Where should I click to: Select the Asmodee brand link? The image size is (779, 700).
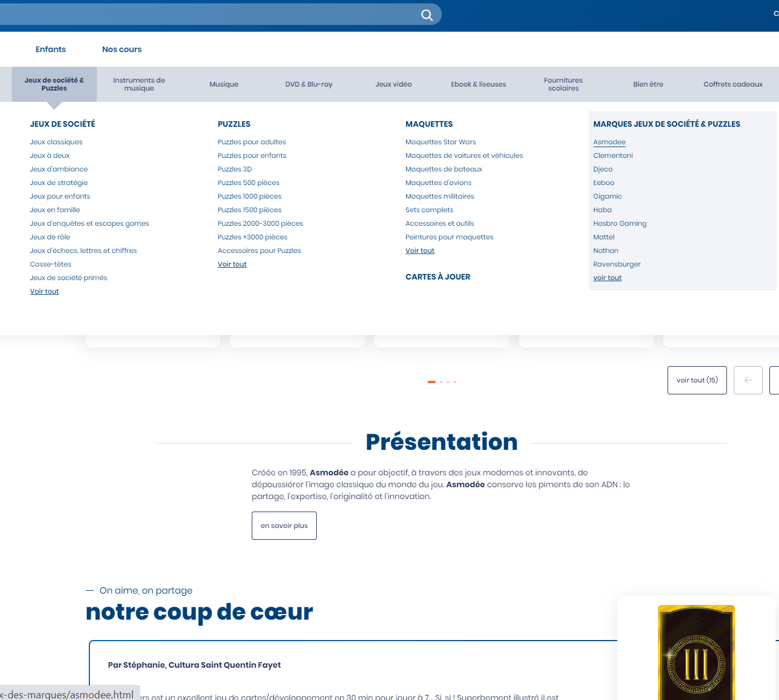click(x=609, y=142)
